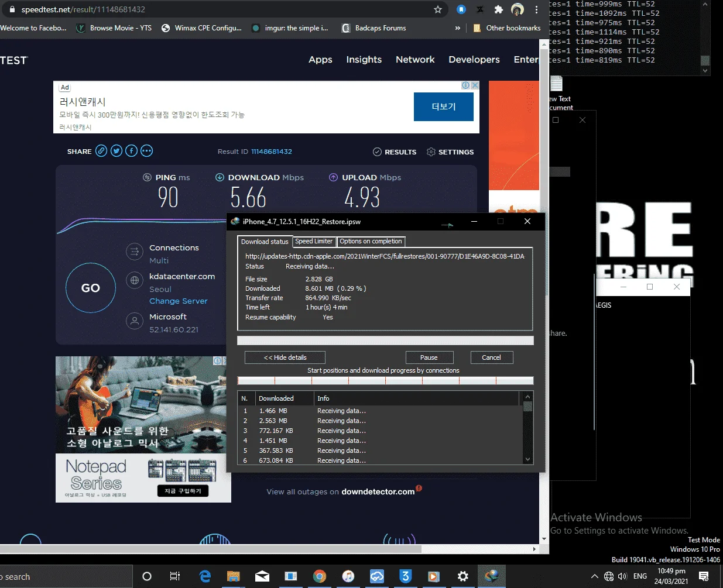Open the Mail app in the taskbar
The height and width of the screenshot is (588, 723).
[x=262, y=576]
